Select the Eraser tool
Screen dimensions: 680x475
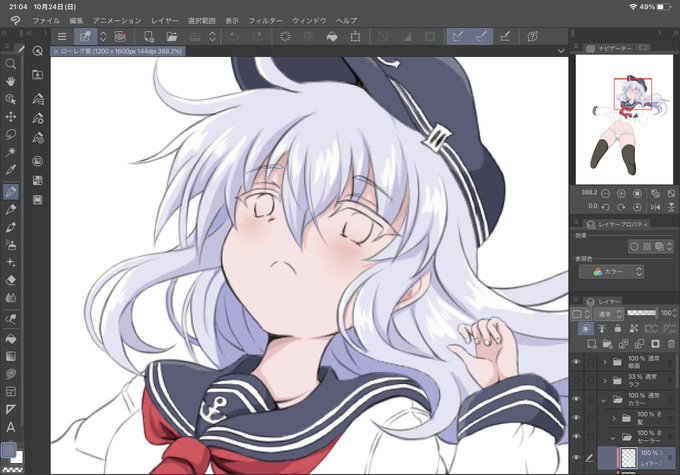pos(11,280)
